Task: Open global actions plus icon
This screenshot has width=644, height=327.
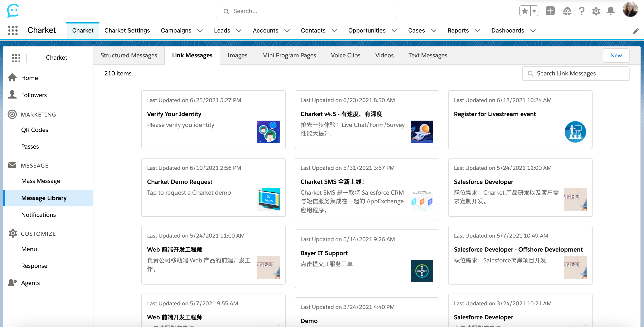Action: (x=550, y=11)
